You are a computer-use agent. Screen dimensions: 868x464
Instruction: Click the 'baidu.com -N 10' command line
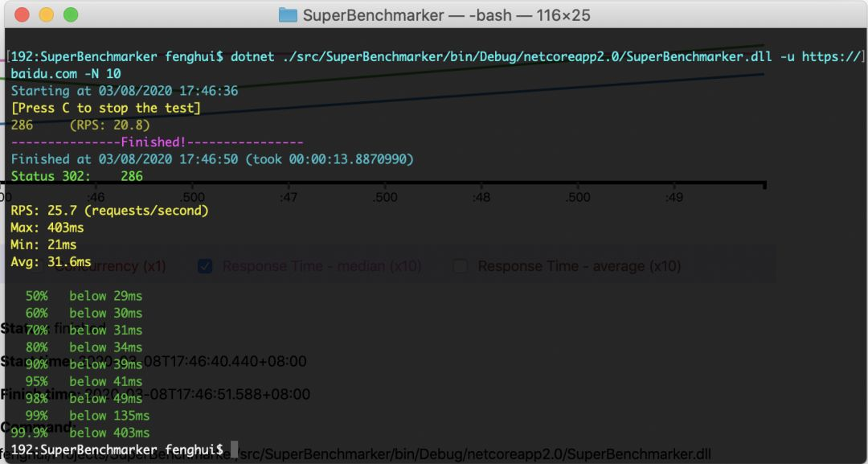[x=66, y=74]
